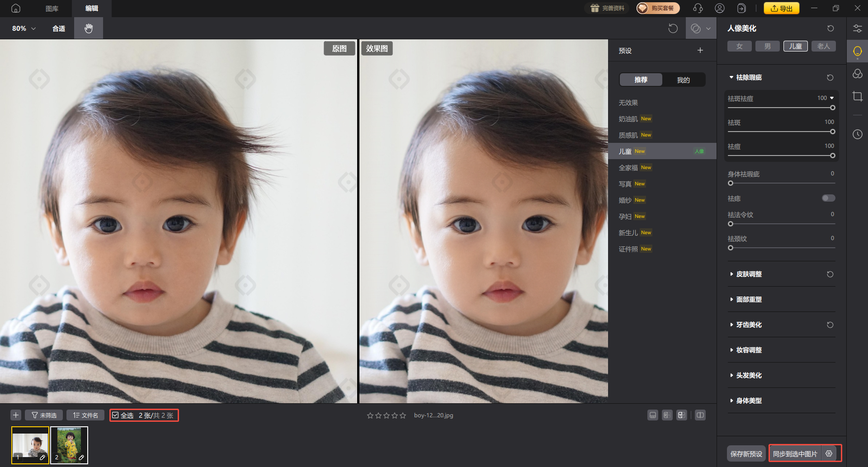Toggle the 祛痣 switch
The image size is (868, 467).
click(x=828, y=198)
